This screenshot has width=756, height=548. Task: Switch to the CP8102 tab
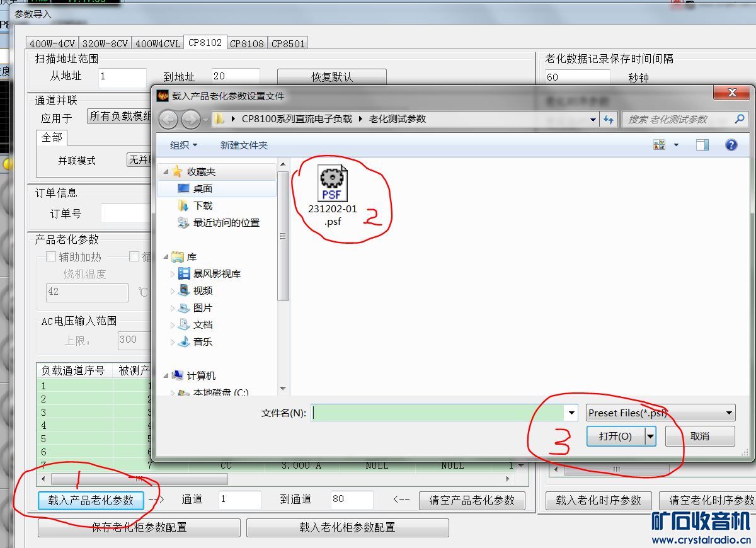(x=205, y=42)
